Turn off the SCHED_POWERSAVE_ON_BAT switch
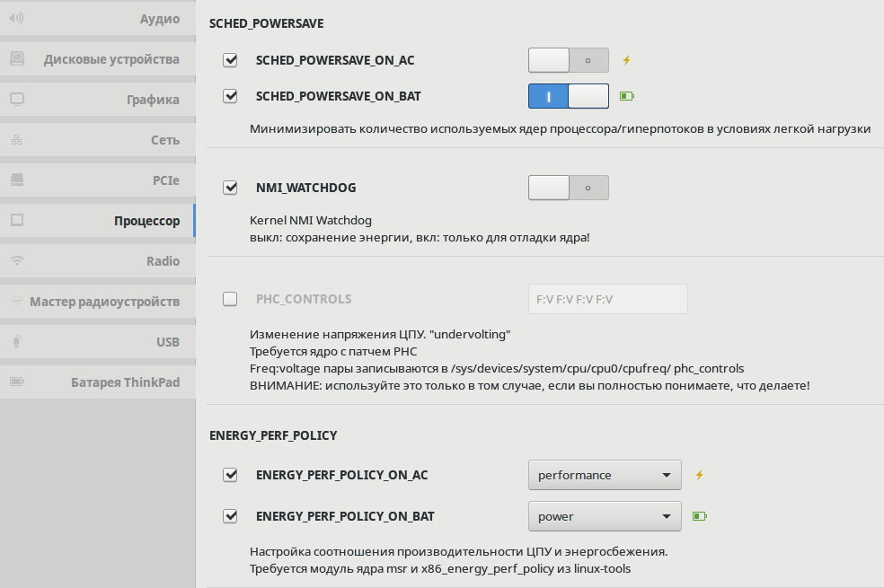This screenshot has width=884, height=588. click(x=569, y=96)
